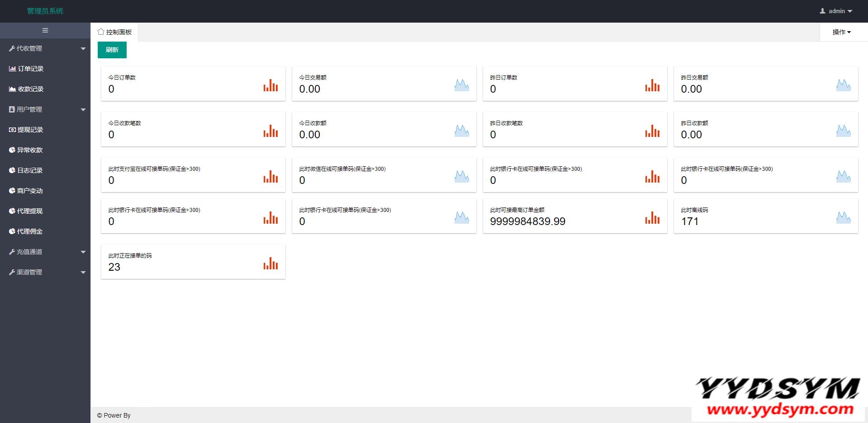Viewport: 868px width, 423px height.
Task: Click the bar chart icon in 今日订单数 card
Action: coord(270,85)
